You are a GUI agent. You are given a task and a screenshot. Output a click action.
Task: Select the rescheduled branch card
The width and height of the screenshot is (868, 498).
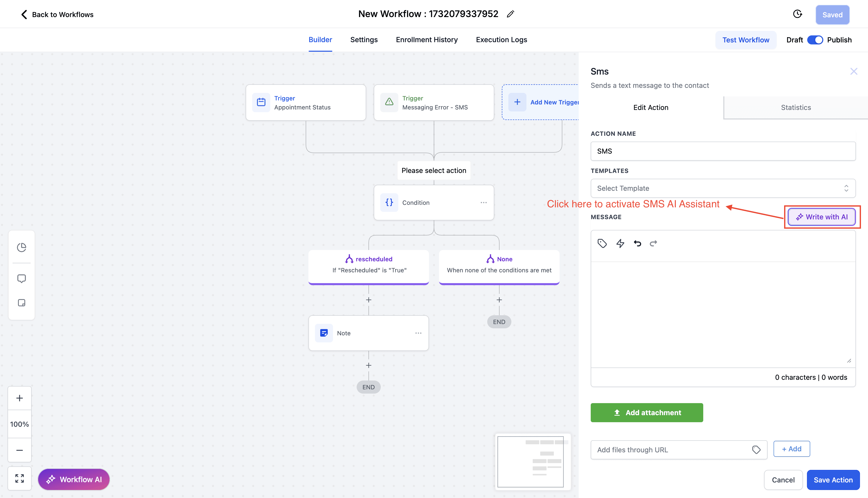368,267
